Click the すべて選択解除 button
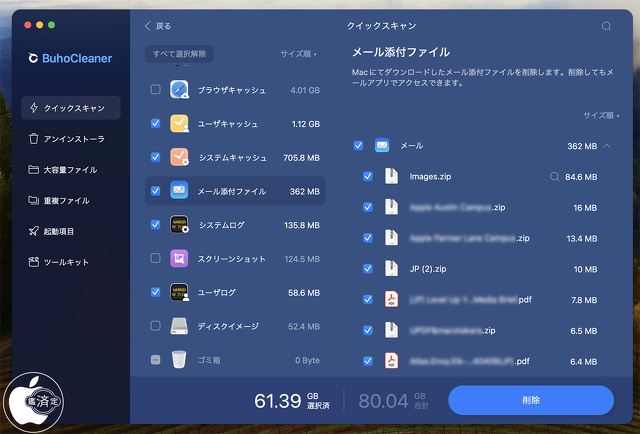640x434 pixels. pos(179,54)
